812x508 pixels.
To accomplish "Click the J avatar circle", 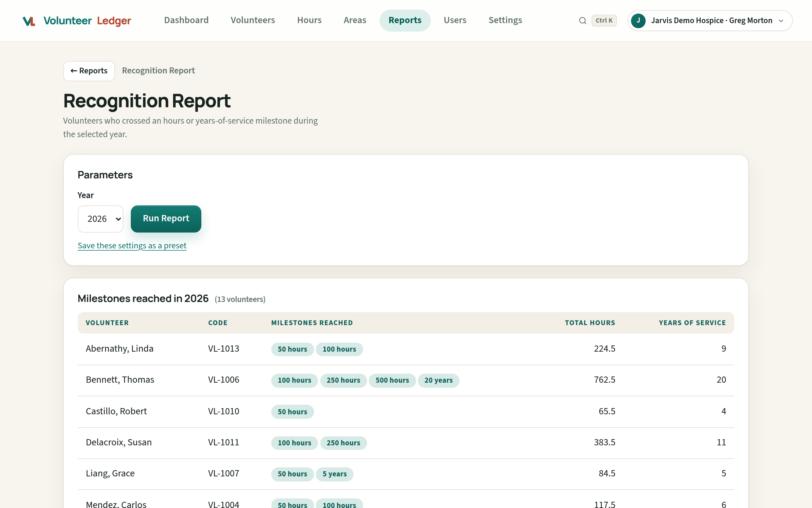I will click(638, 21).
